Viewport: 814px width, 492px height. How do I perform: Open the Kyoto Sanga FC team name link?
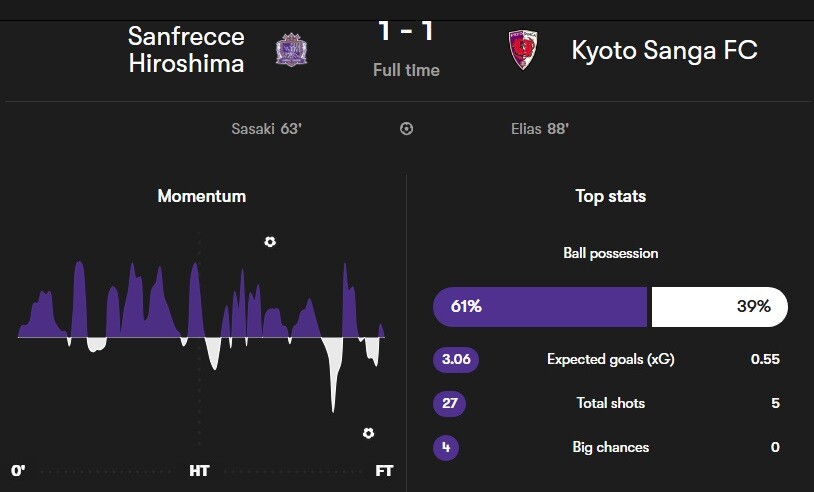coord(664,50)
